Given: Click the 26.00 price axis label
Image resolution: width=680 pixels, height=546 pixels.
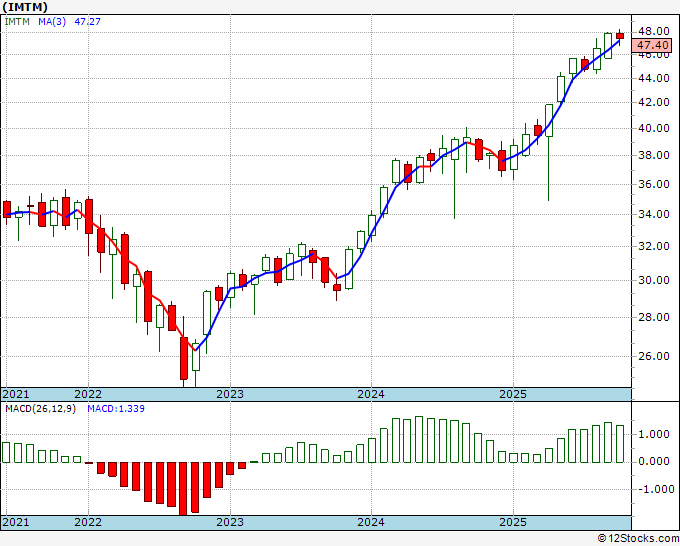Looking at the screenshot, I should tap(654, 356).
